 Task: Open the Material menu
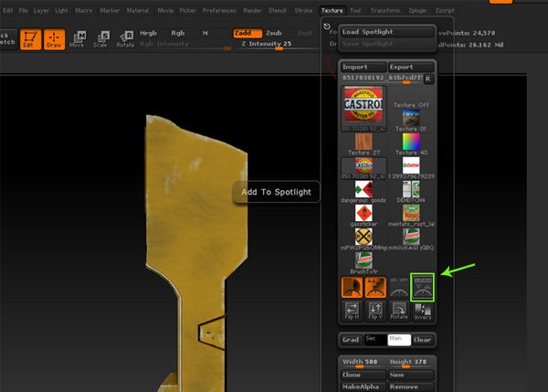click(x=137, y=10)
